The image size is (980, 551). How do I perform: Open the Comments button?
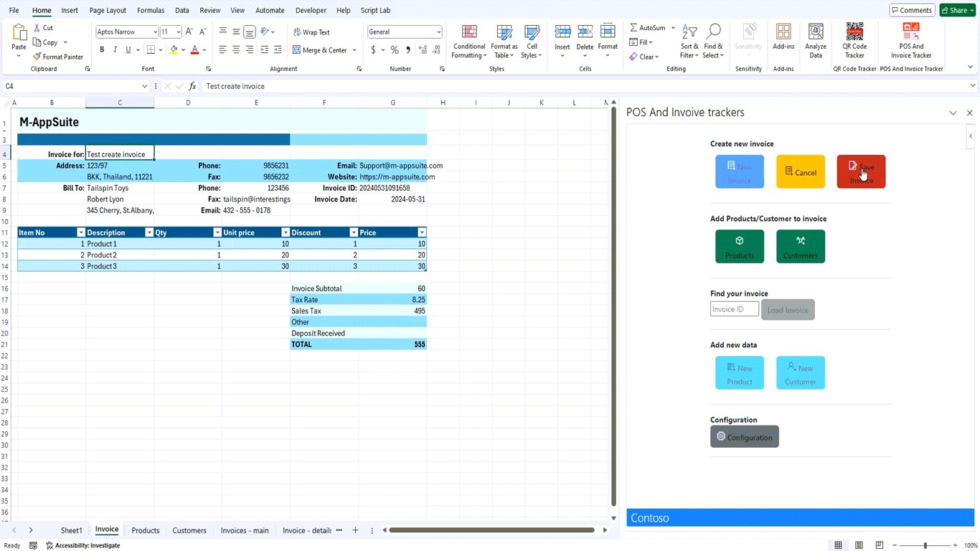click(912, 10)
